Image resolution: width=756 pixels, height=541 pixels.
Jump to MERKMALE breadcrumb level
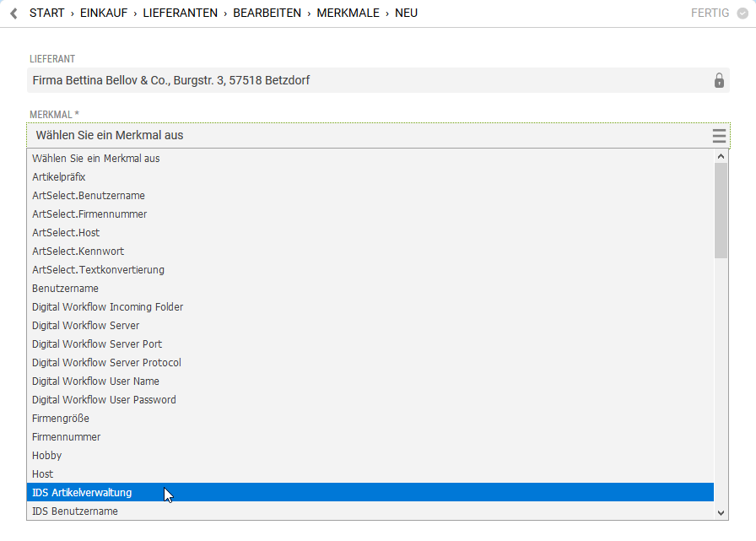tap(348, 14)
